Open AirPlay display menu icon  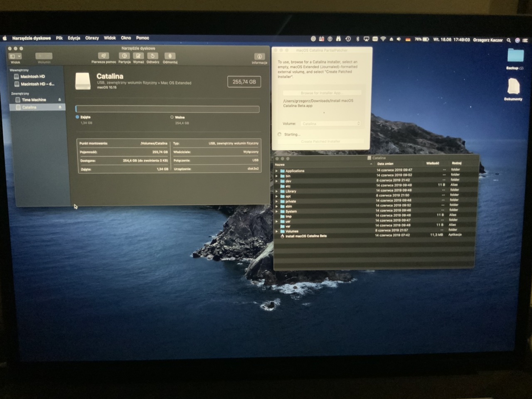tap(366, 39)
